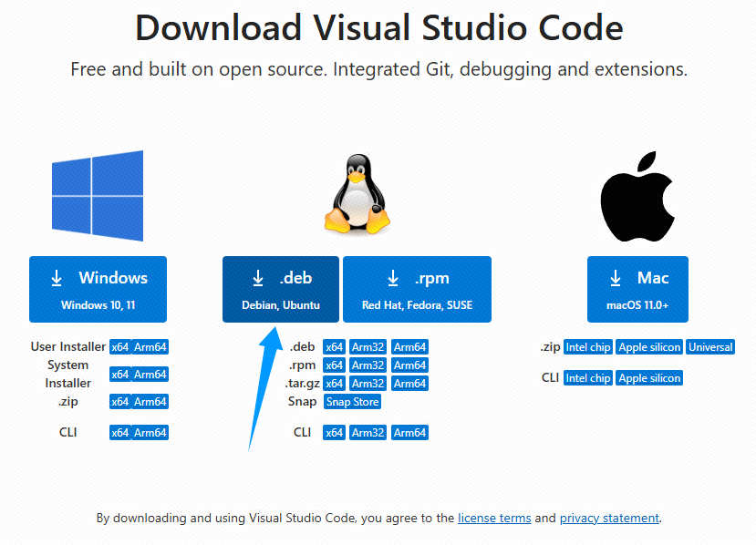Screen dimensions: 756x545
Task: Click the download arrow icon on .deb button
Action: tap(258, 278)
